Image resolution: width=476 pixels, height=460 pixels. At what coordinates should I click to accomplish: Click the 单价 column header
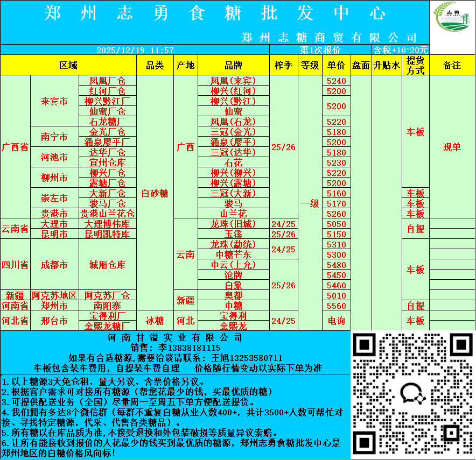pos(336,66)
